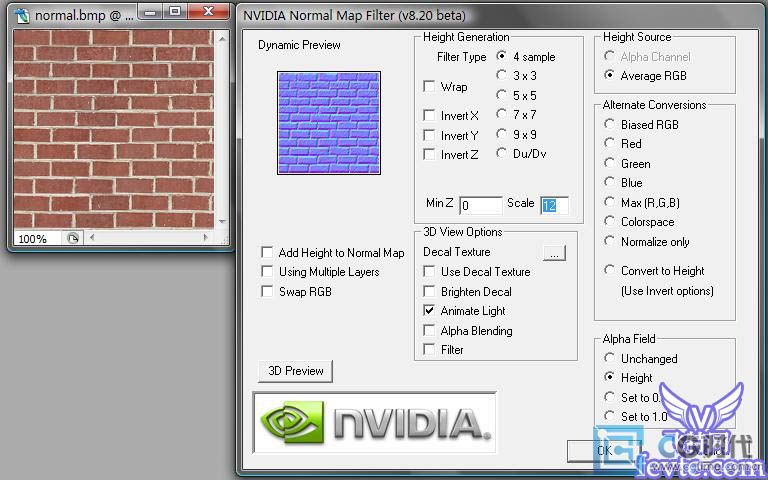Click the left arrow of normal.bmp horizontal scrollbar

pos(92,238)
